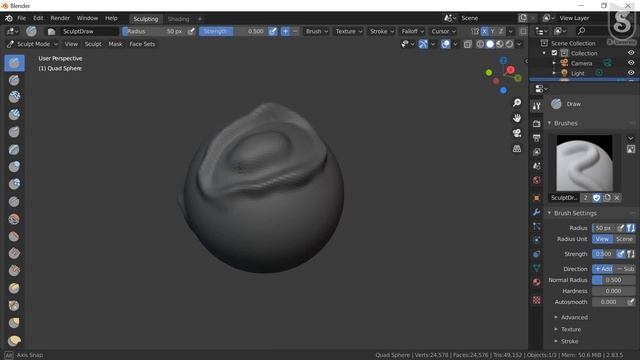Image resolution: width=640 pixels, height=360 pixels.
Task: Hide the Light object in outliner
Action: click(631, 73)
